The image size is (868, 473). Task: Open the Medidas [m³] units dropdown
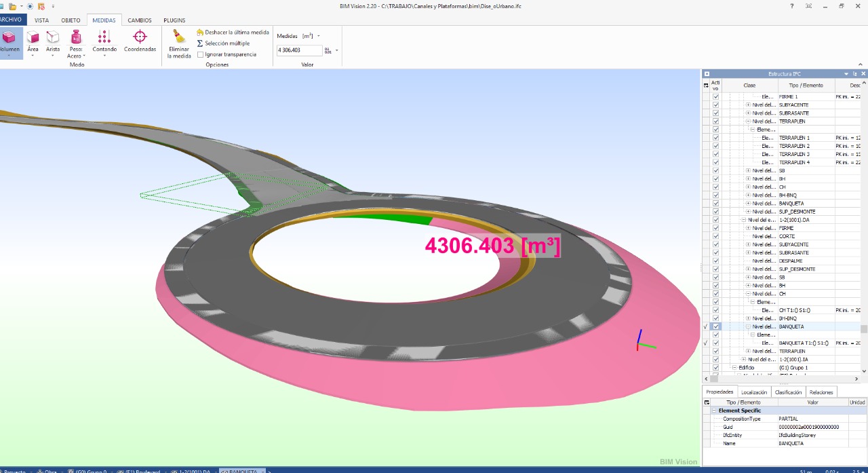319,36
